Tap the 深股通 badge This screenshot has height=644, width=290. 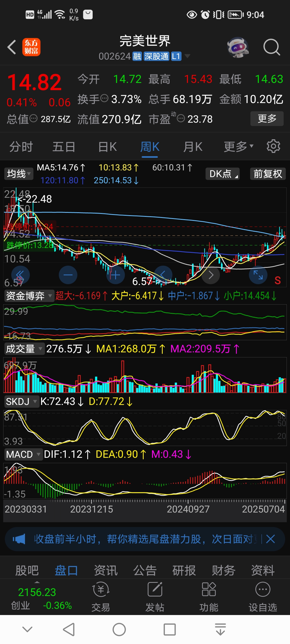[156, 56]
